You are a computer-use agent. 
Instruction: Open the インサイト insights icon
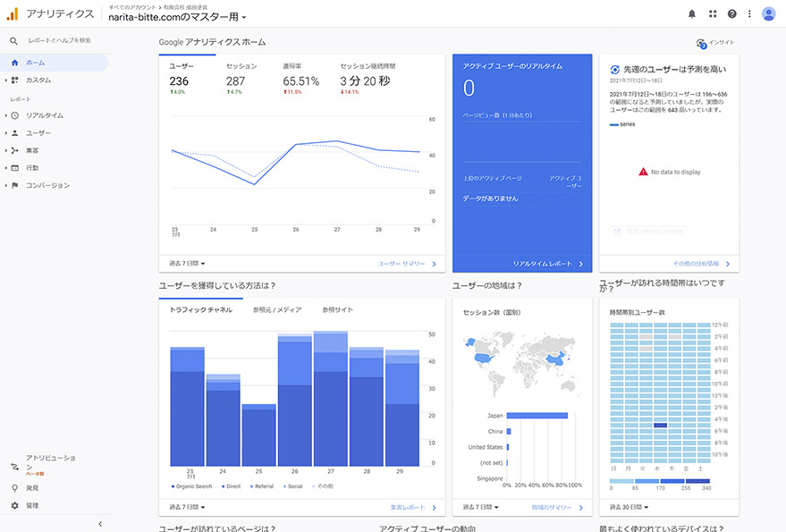coord(701,44)
